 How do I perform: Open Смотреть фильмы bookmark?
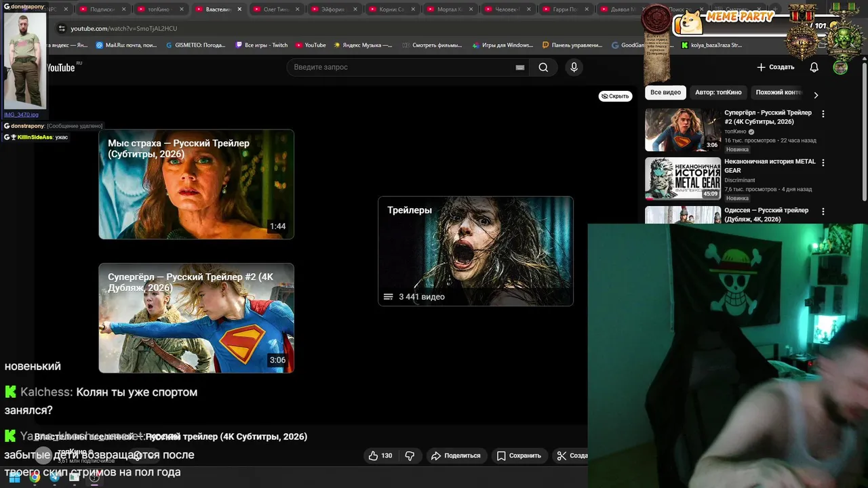tap(432, 45)
